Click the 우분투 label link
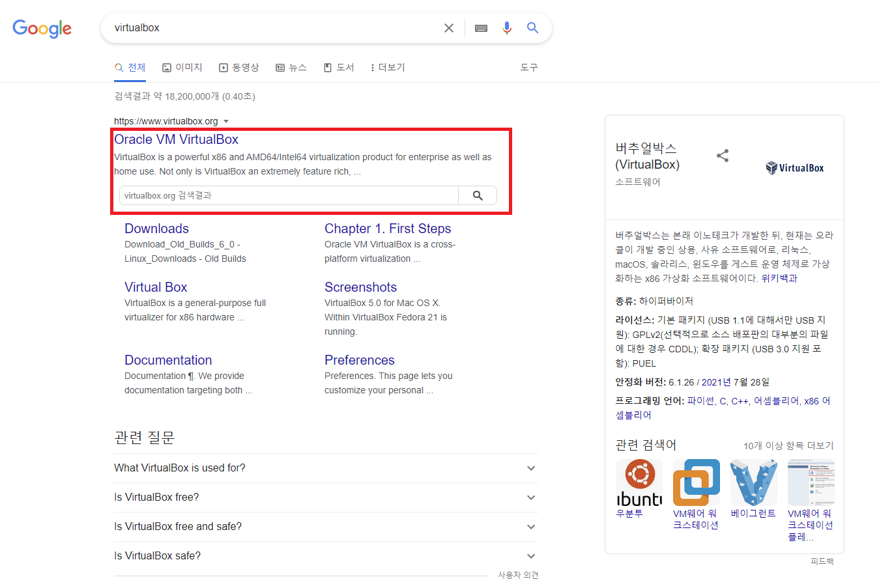The image size is (879, 588). [629, 513]
